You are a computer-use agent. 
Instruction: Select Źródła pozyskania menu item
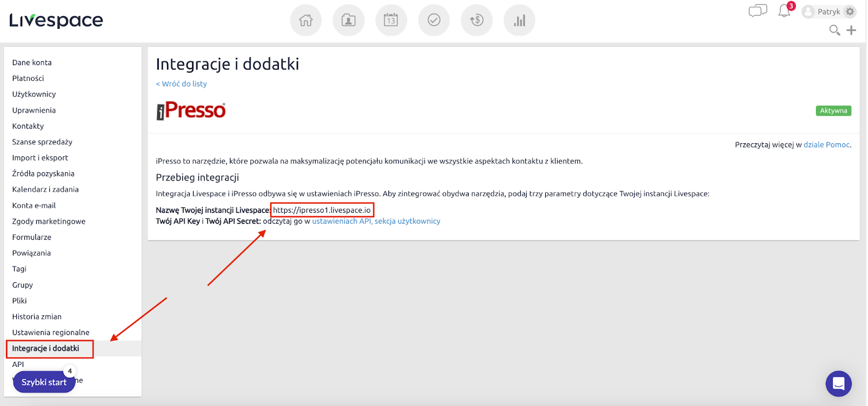point(43,174)
